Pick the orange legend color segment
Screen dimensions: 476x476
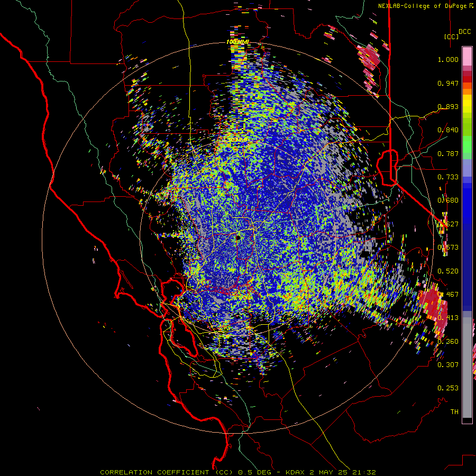click(467, 91)
